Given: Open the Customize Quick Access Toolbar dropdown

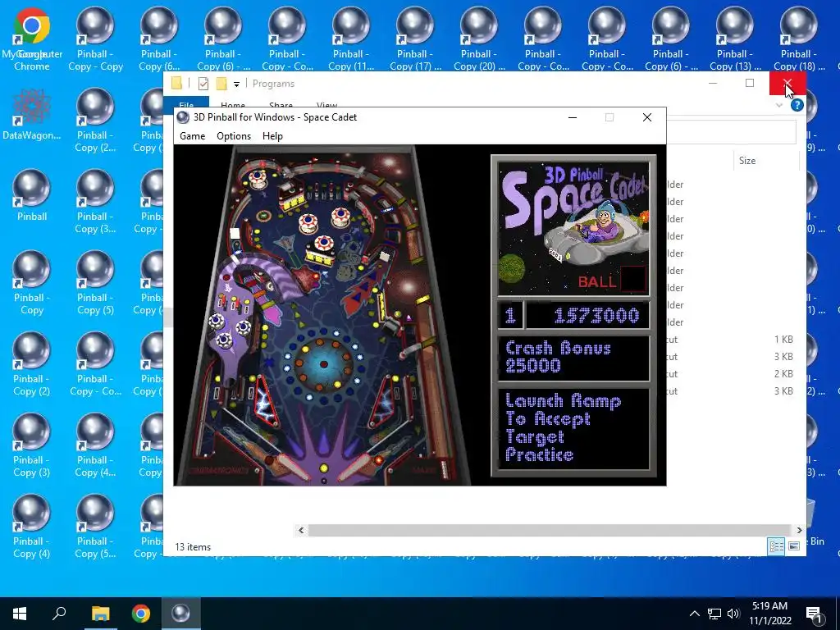Looking at the screenshot, I should pos(236,84).
